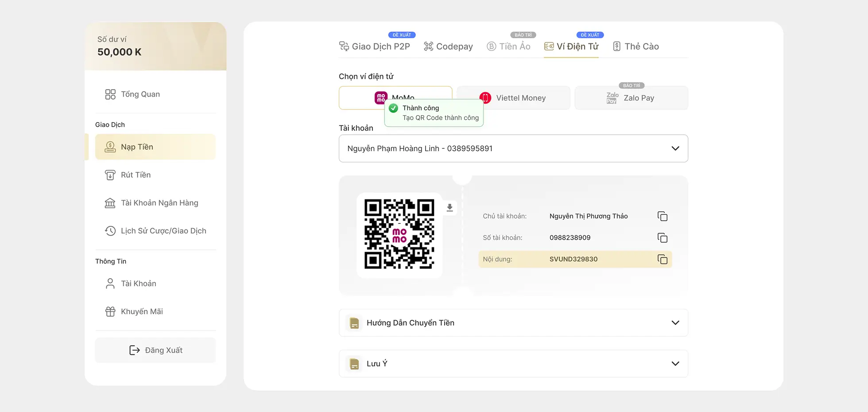Click chevron on Hướng Dẫn Chuyển Tiền
868x412 pixels.
click(675, 323)
